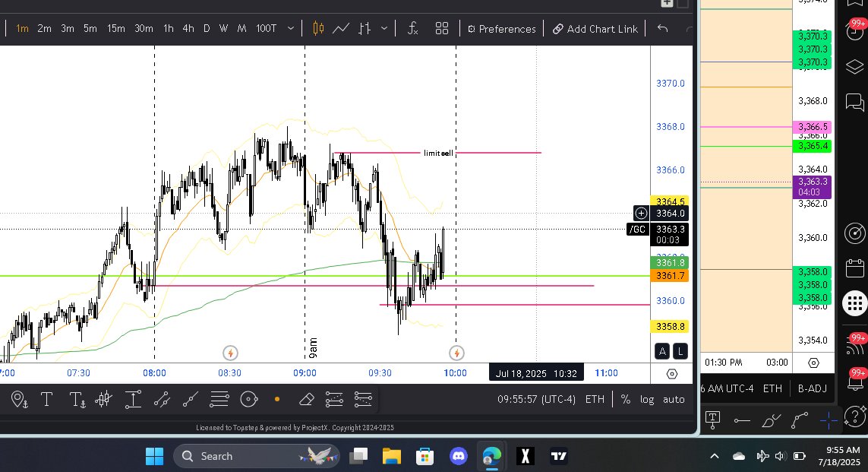Select the candlestick pattern drawing tool

[104, 400]
